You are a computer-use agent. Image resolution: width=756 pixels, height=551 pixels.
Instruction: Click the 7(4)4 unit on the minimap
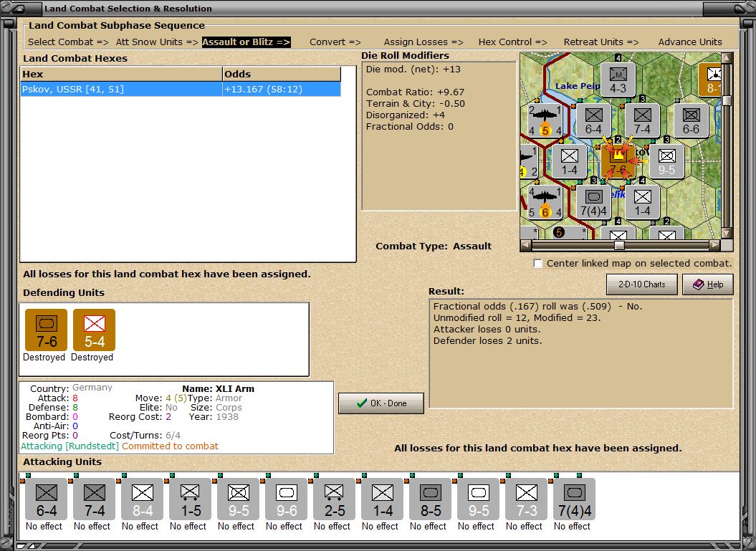coord(593,203)
